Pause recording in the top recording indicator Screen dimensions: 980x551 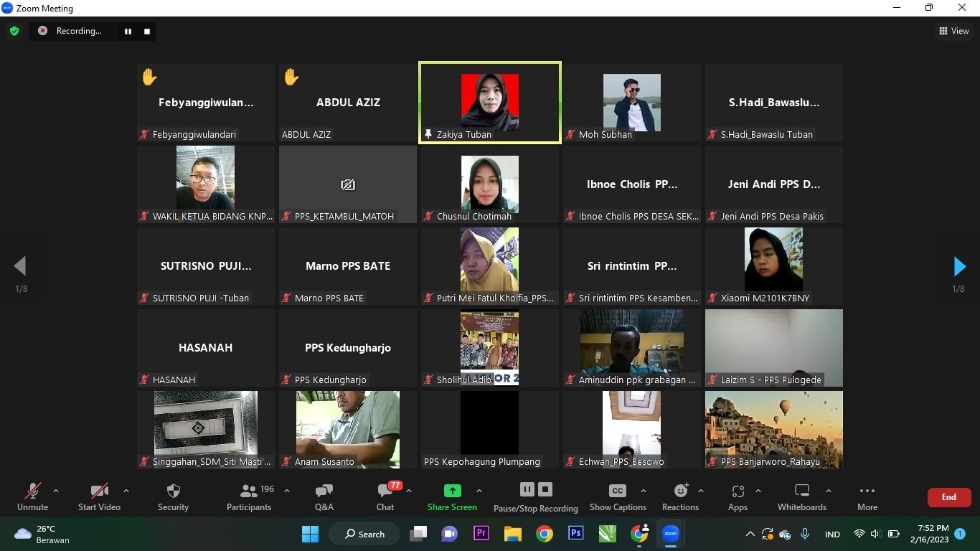[x=128, y=31]
